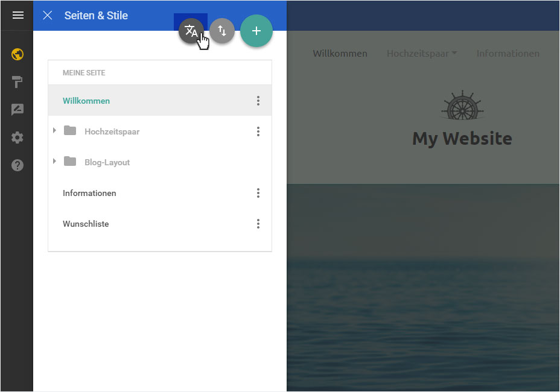Add a new page with plus button
Viewport: 560px width, 392px height.
click(x=256, y=31)
